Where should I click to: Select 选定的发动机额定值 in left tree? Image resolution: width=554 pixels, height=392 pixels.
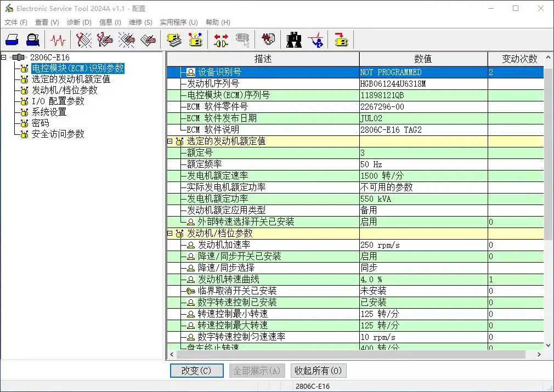(71, 79)
